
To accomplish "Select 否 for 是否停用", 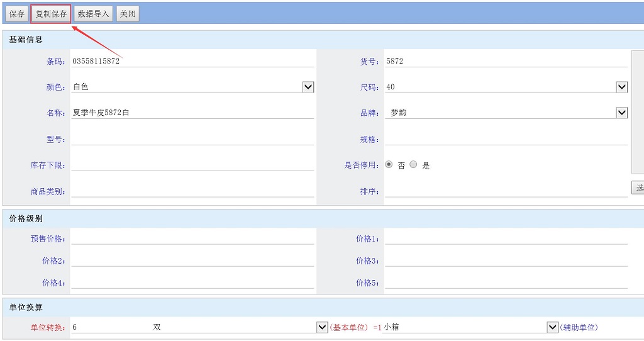I will click(389, 165).
